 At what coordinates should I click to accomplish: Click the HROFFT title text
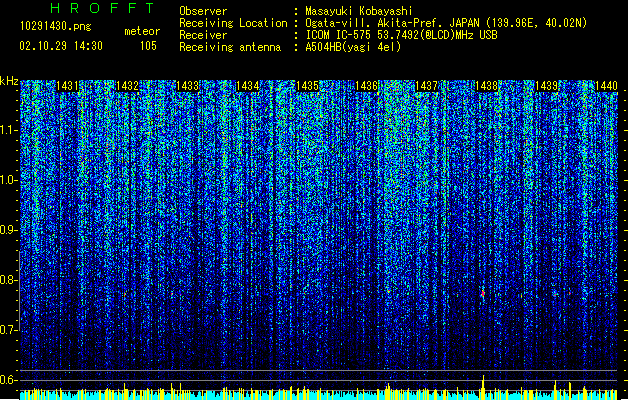pyautogui.click(x=102, y=8)
